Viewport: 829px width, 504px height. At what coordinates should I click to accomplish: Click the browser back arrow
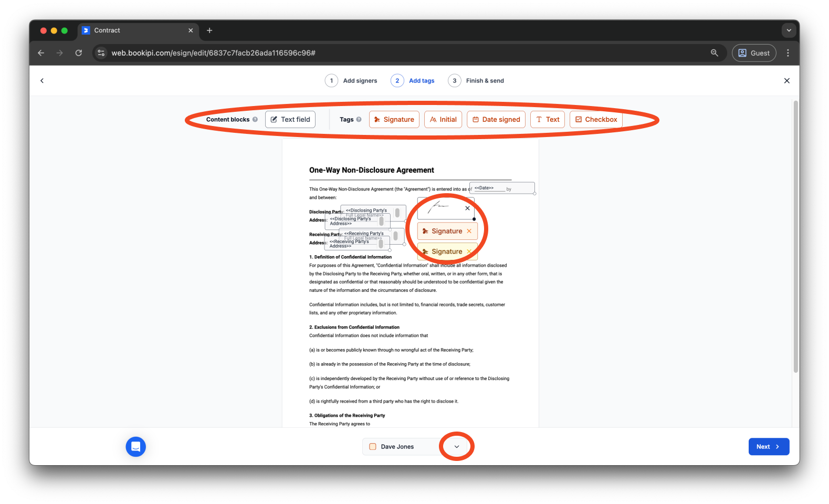pyautogui.click(x=41, y=53)
